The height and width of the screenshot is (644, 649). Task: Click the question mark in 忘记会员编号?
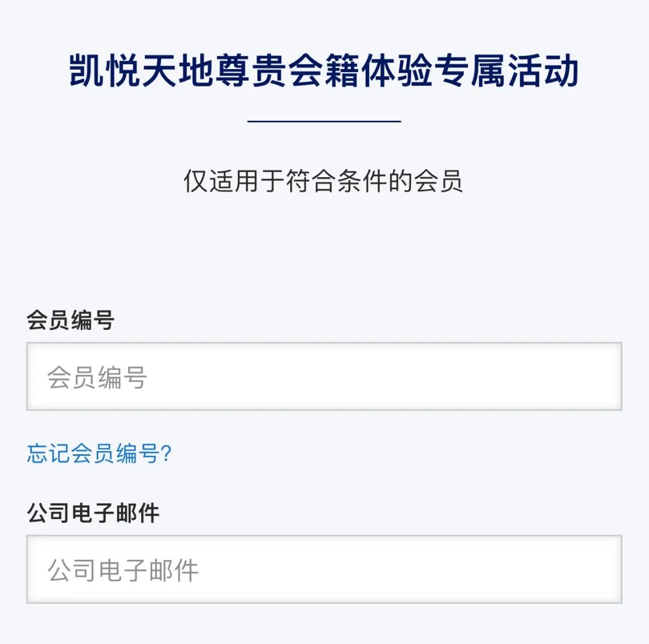[166, 454]
